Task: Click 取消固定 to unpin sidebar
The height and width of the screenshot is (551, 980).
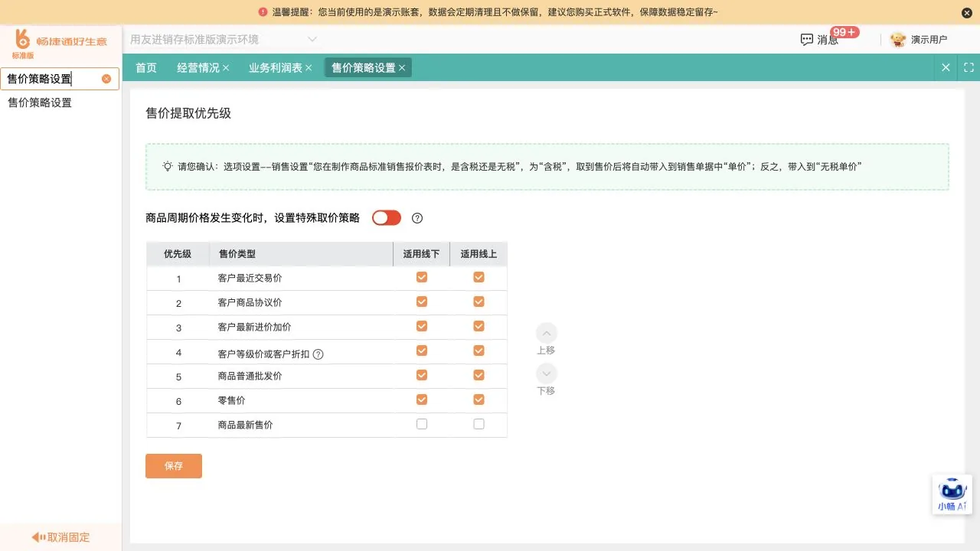Action: click(x=60, y=537)
